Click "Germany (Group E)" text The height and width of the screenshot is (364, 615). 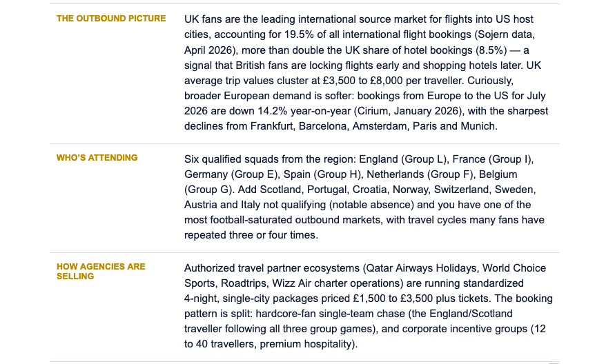point(231,174)
